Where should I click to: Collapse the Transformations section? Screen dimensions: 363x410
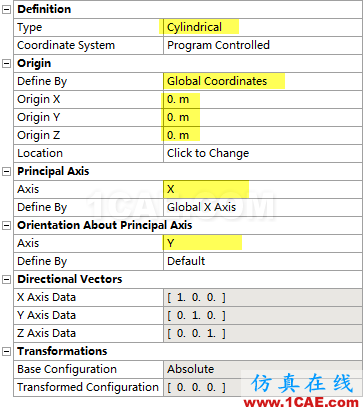click(6, 352)
